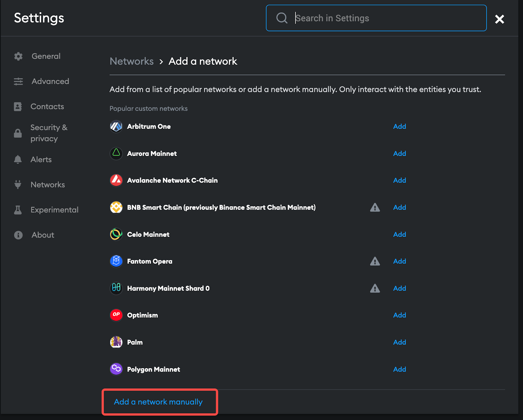Open the General settings tab
Viewport: 523px width, 420px height.
point(46,56)
